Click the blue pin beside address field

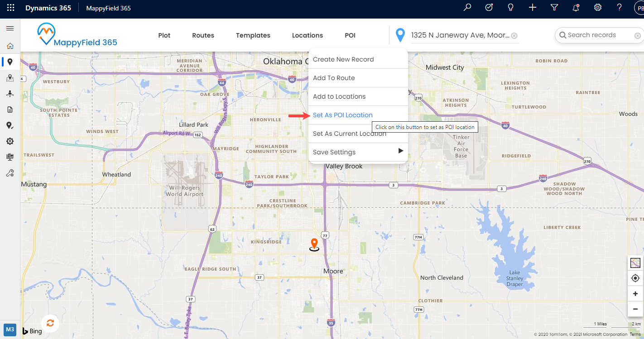(x=400, y=35)
